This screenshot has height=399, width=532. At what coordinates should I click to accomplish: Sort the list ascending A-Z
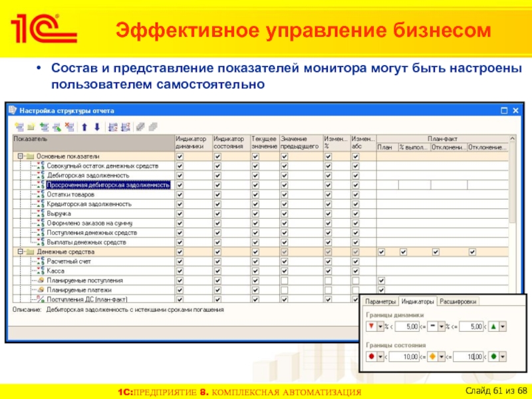(x=112, y=127)
